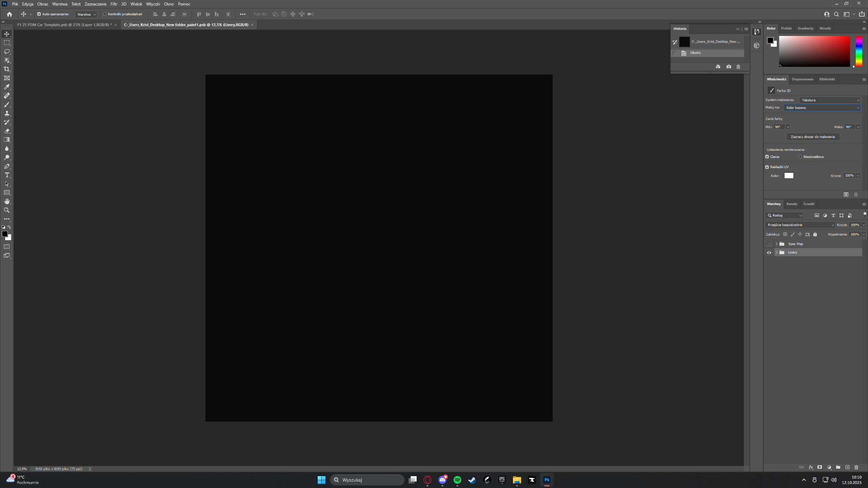This screenshot has height=488, width=868.
Task: Hide the Livery layer group
Action: tap(769, 252)
